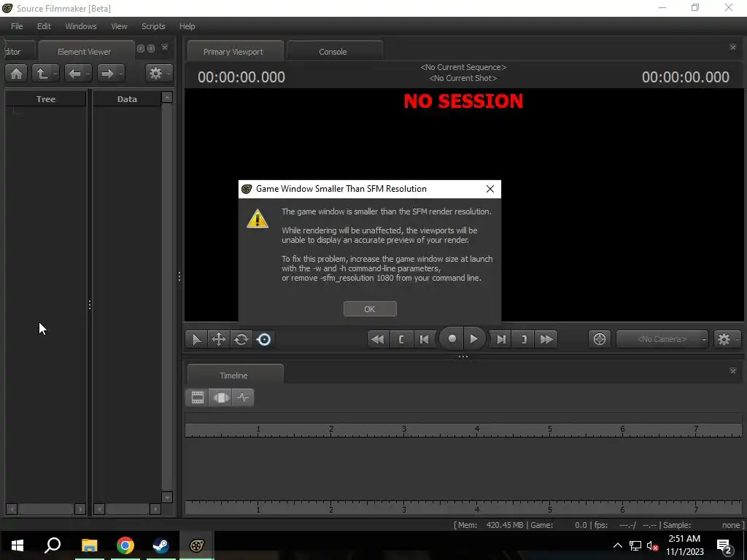Open the File menu
The width and height of the screenshot is (747, 560).
pyautogui.click(x=17, y=26)
